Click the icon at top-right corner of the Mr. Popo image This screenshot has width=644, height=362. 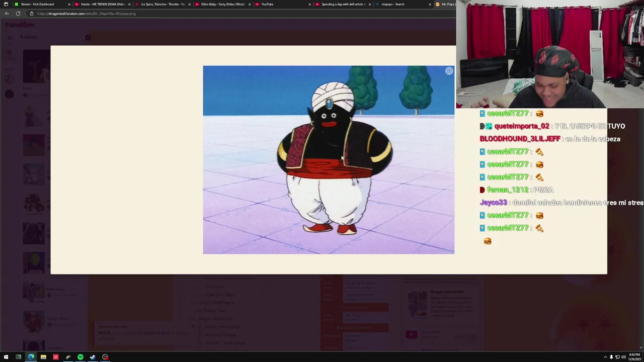[449, 71]
